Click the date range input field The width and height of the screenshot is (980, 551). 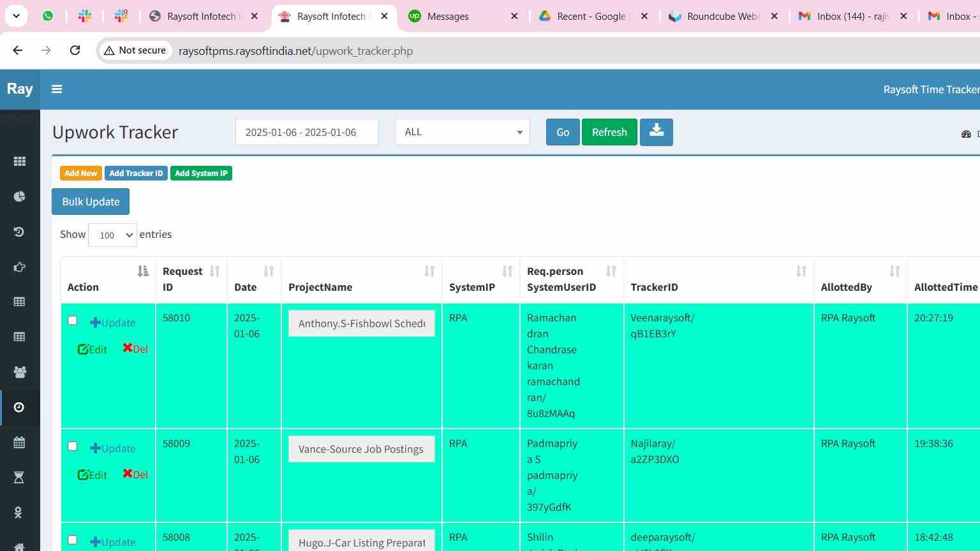click(307, 132)
